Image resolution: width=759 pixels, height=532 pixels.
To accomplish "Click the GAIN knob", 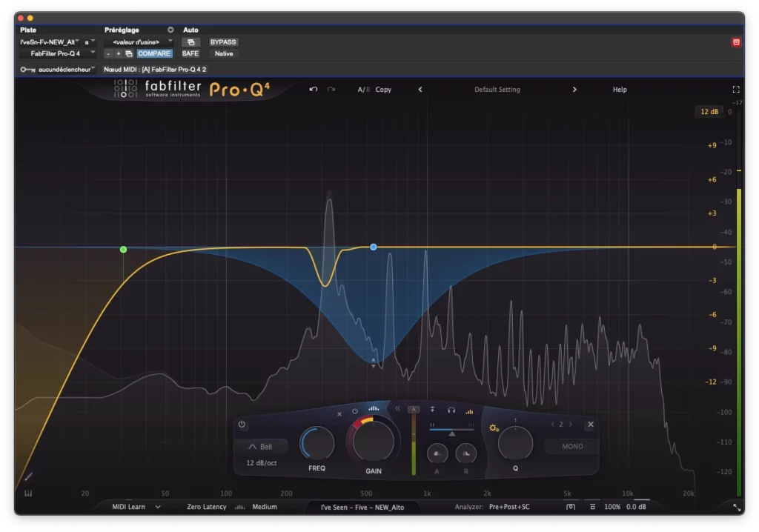I will pyautogui.click(x=374, y=441).
